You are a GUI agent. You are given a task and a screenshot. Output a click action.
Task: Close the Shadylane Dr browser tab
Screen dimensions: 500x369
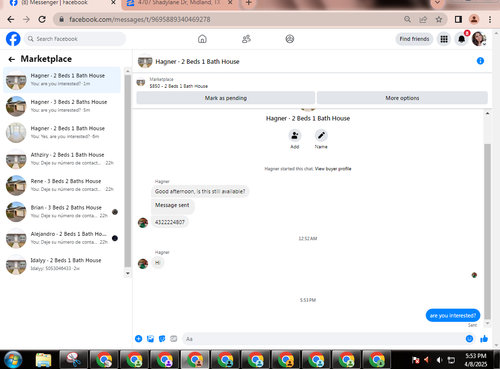pyautogui.click(x=230, y=3)
